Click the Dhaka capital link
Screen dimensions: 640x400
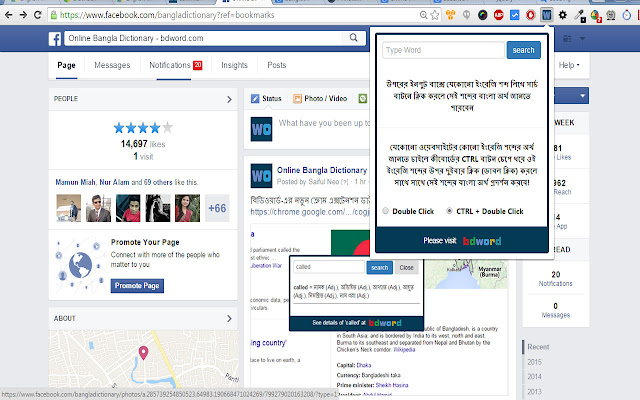click(364, 365)
